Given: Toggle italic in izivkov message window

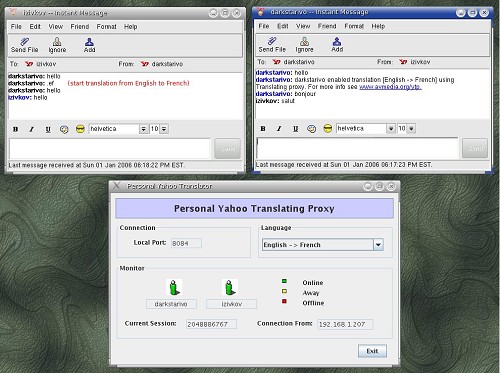Looking at the screenshot, I should coord(32,129).
